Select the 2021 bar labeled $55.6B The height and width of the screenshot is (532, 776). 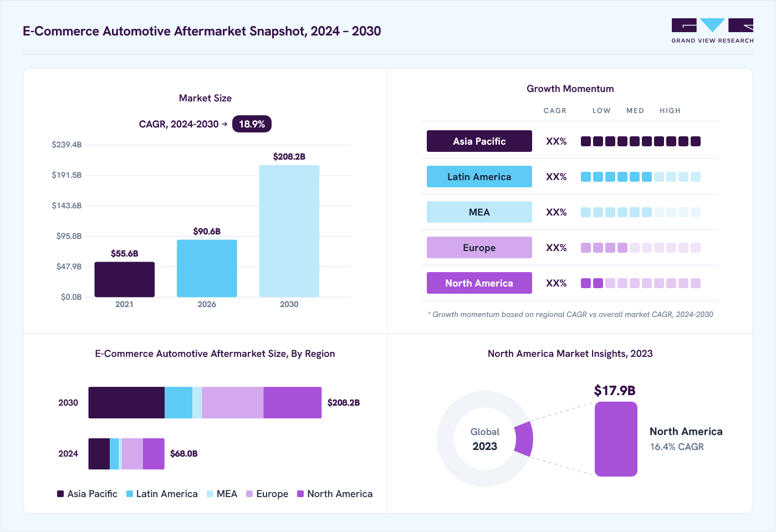pyautogui.click(x=124, y=279)
